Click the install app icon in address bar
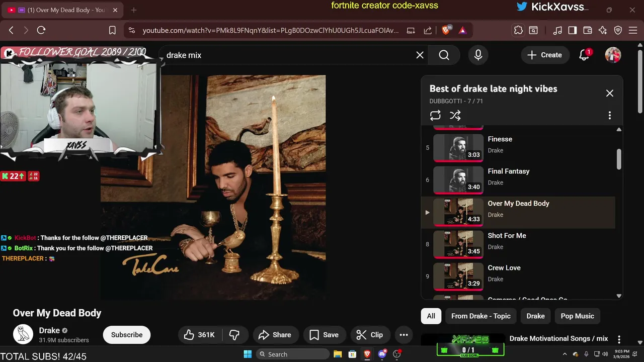This screenshot has height=362, width=644. point(411,31)
